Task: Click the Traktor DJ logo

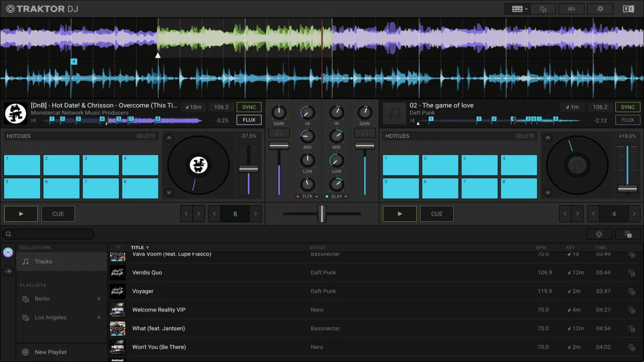Action: click(x=42, y=9)
